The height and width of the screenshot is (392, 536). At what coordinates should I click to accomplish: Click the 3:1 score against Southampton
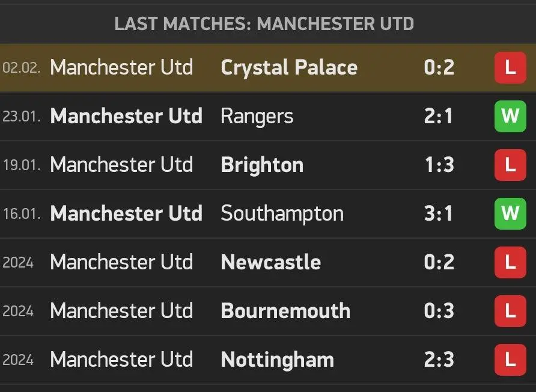tap(439, 213)
